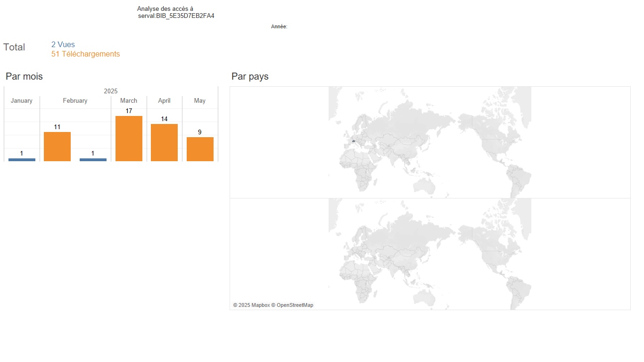Click the 'Total' heading
The width and height of the screenshot is (644, 362).
[x=14, y=47]
